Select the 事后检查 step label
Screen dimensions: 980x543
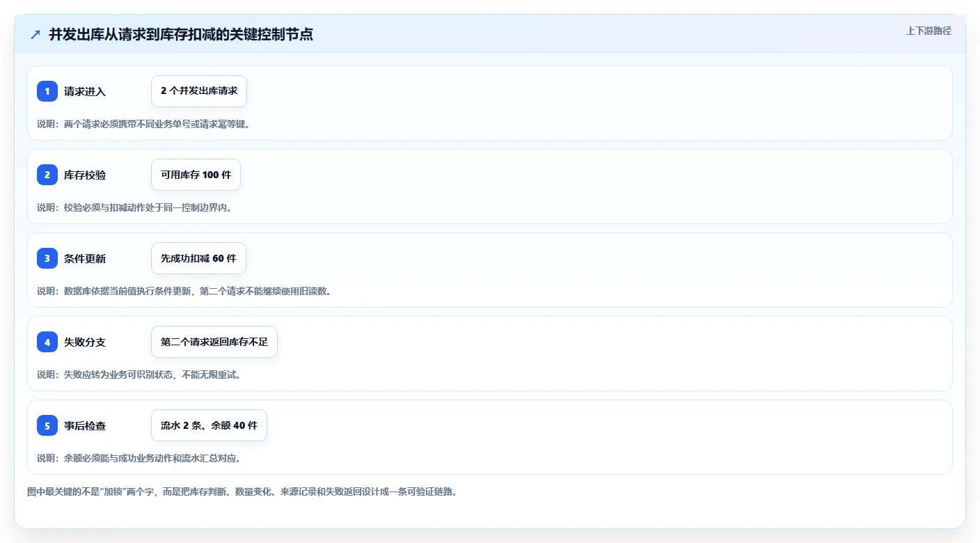(x=85, y=425)
